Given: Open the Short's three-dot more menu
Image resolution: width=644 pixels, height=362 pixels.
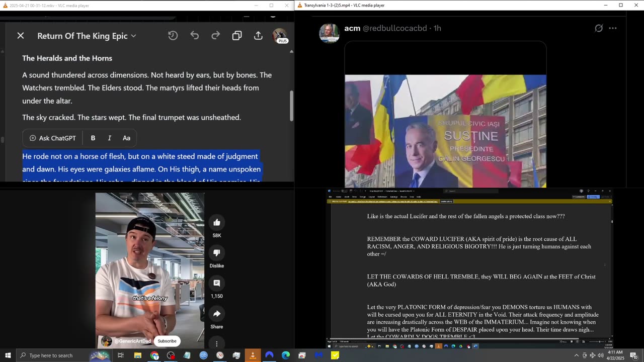Looking at the screenshot, I should click(217, 344).
